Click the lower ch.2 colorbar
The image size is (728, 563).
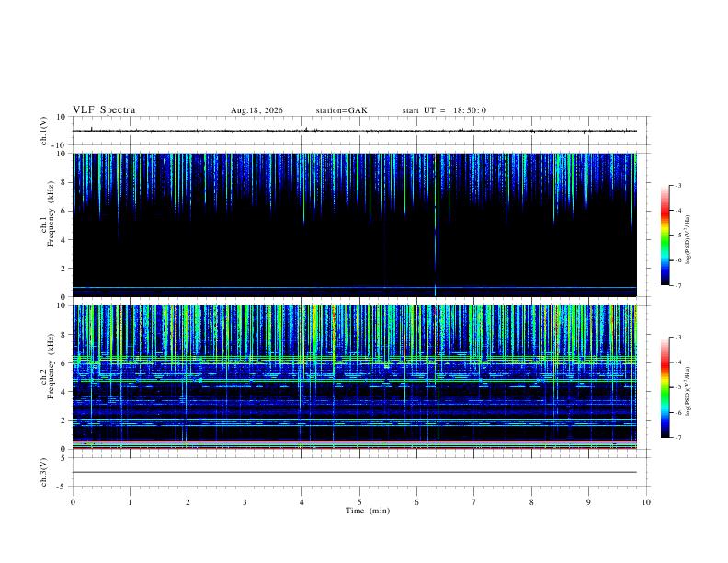665,387
